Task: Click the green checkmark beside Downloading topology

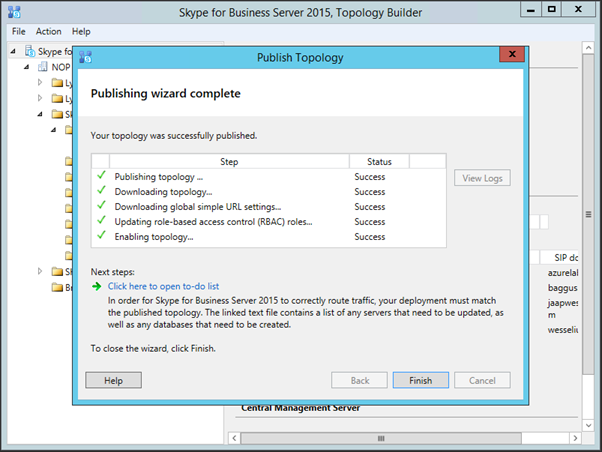Action: [101, 191]
